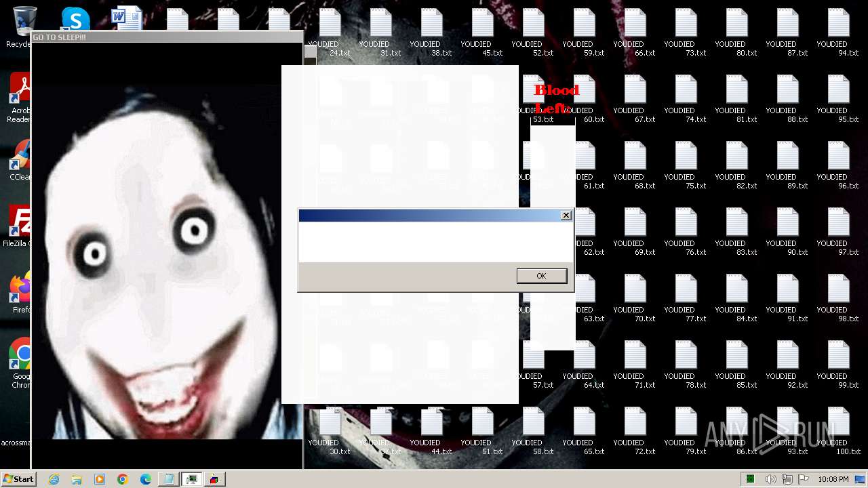
Task: Open Microsoft Edge from the taskbar
Action: click(x=146, y=479)
